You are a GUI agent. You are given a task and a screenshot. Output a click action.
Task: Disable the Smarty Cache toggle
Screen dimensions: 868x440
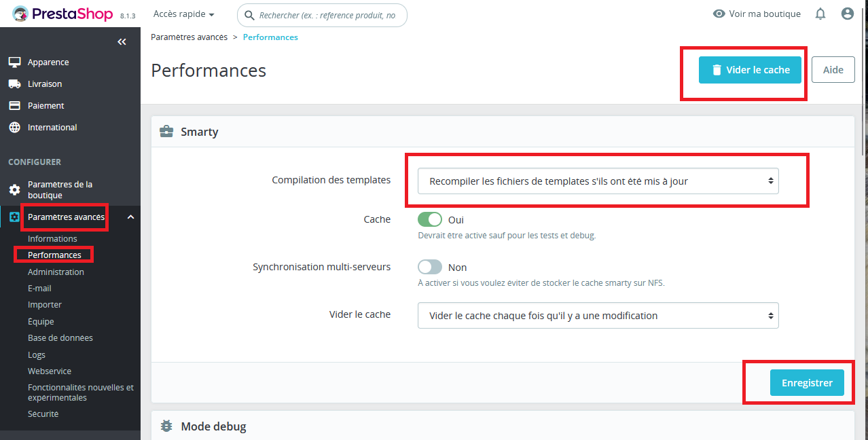[x=430, y=219]
